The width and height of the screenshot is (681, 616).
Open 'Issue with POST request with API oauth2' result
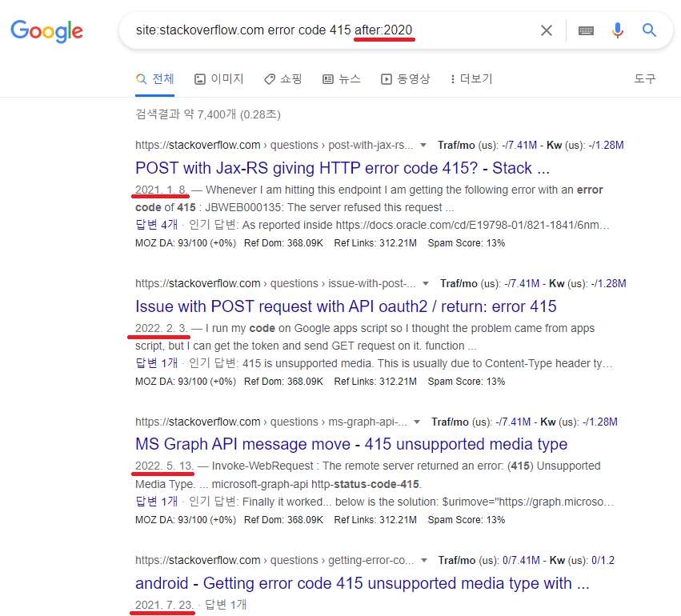click(346, 306)
